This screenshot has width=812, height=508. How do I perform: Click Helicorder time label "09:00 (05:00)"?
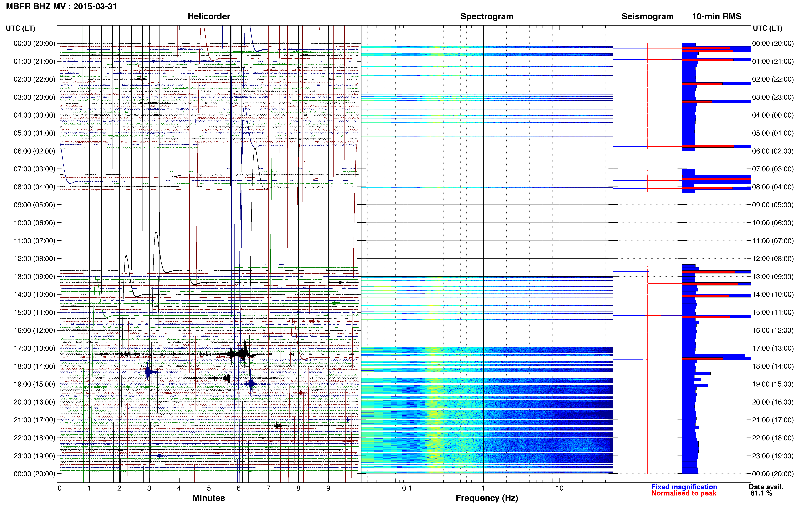coord(34,205)
